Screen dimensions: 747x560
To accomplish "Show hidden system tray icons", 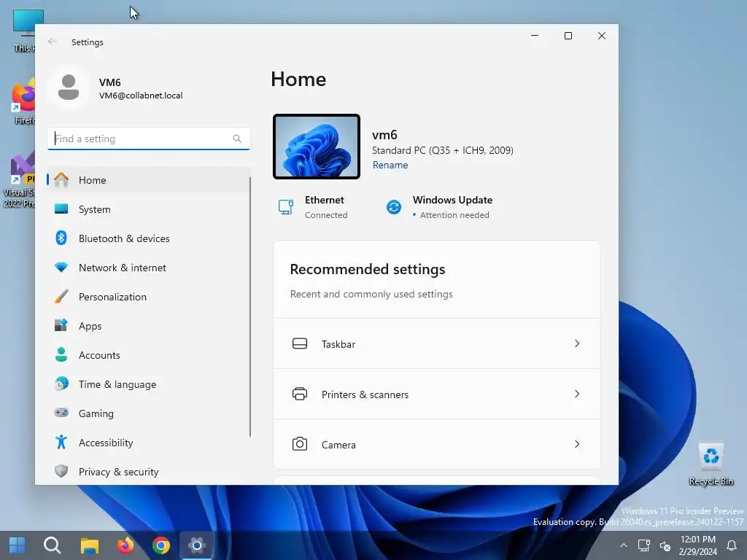I will pos(623,545).
